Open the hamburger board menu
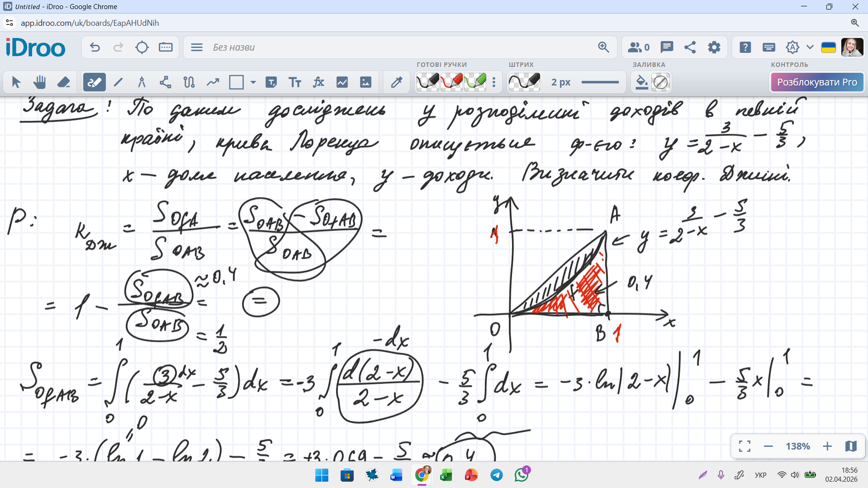 tap(197, 47)
